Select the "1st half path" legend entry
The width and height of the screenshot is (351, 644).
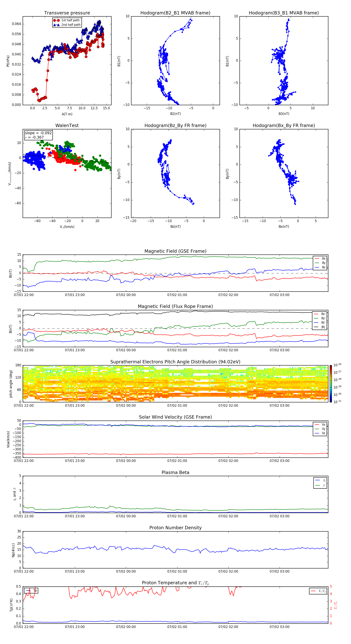(66, 20)
